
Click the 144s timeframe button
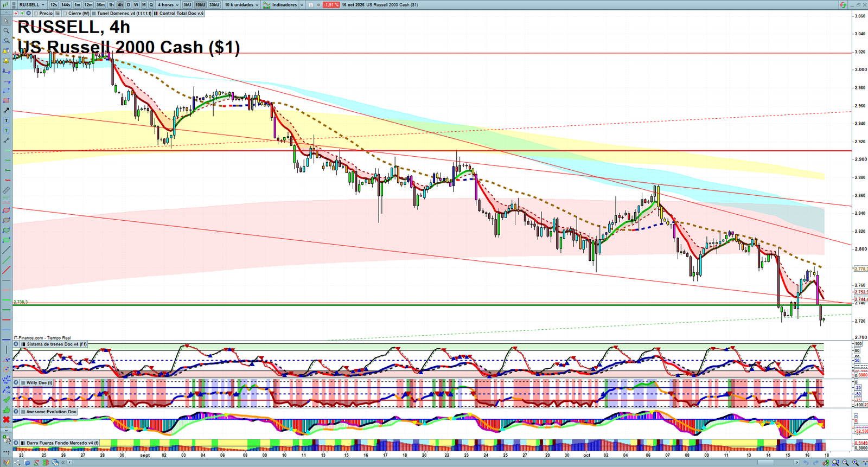66,5
